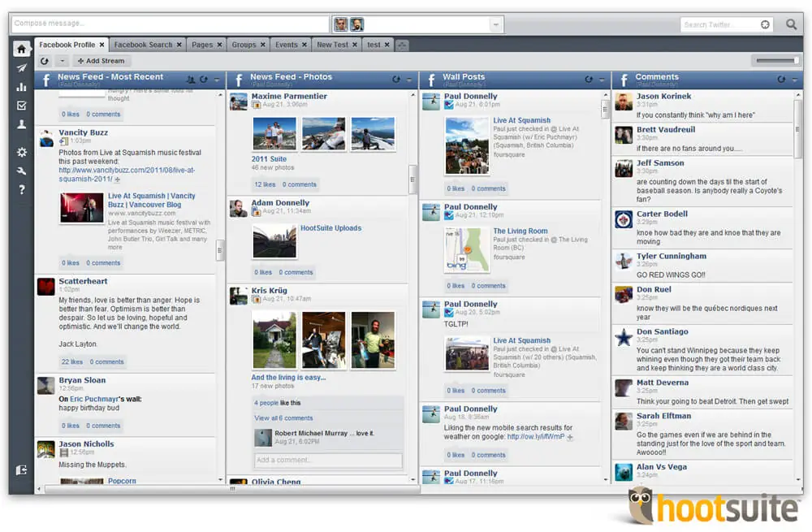Open the Comments stream options dropdown
812x532 pixels.
(x=794, y=80)
